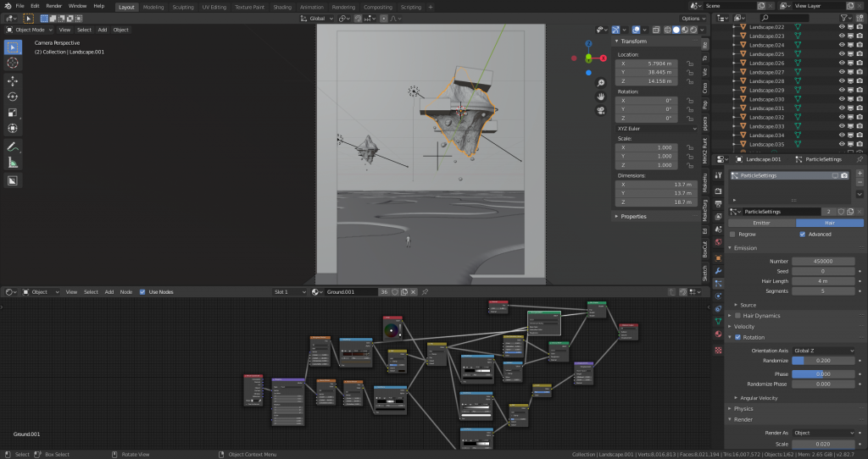Click the viewport zoom magnifier gizmo
The height and width of the screenshot is (459, 868).
pos(601,83)
